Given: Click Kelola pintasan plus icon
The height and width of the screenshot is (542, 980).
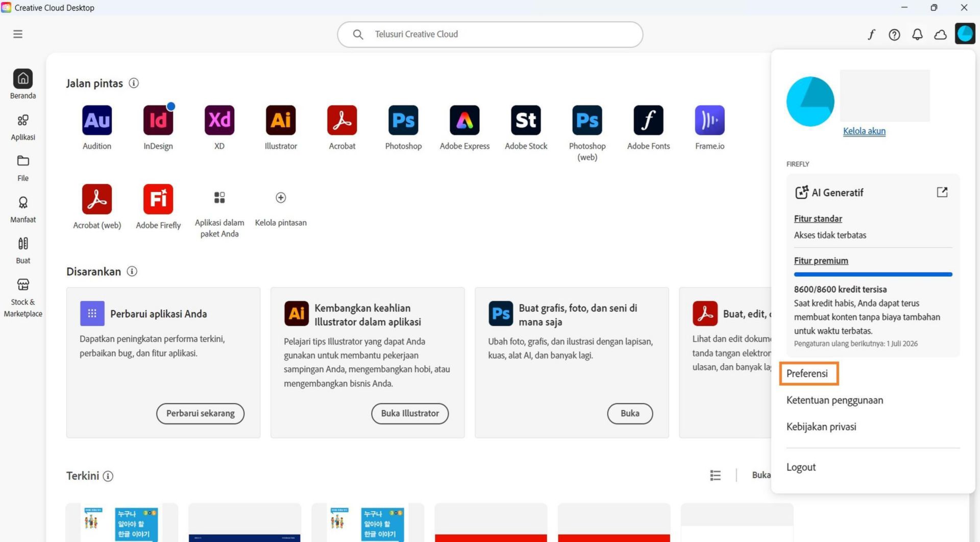Looking at the screenshot, I should pos(281,198).
